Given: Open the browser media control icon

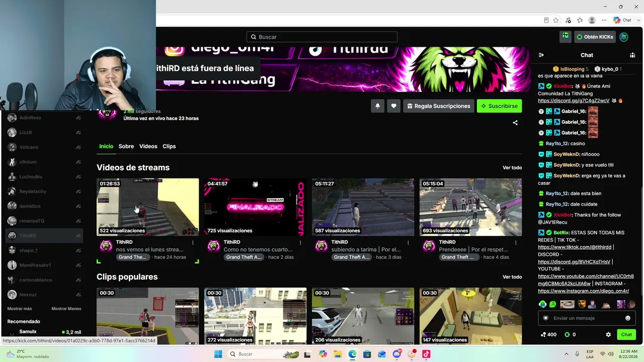Looking at the screenshot, I should (568, 20).
